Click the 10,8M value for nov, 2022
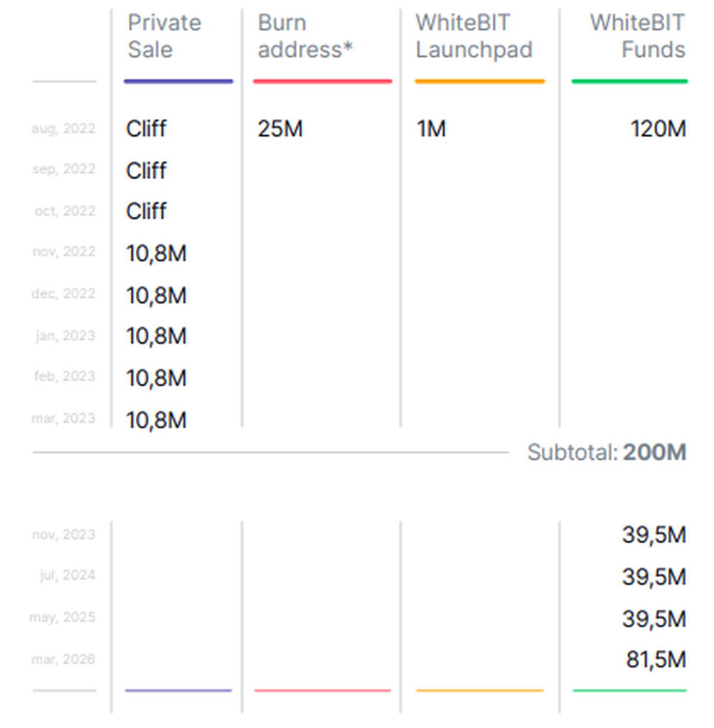 156,254
